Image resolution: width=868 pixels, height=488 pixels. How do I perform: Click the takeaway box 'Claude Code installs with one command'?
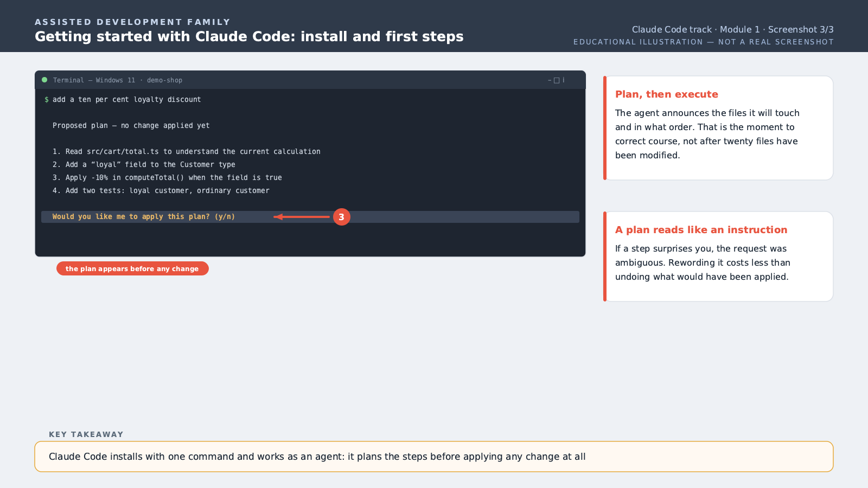click(434, 457)
